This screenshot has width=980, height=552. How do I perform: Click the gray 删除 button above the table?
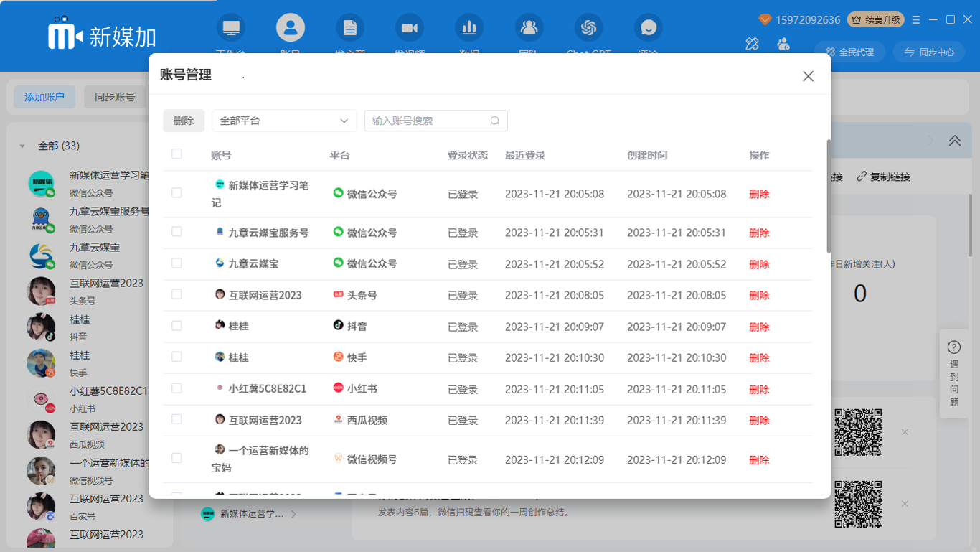[184, 121]
